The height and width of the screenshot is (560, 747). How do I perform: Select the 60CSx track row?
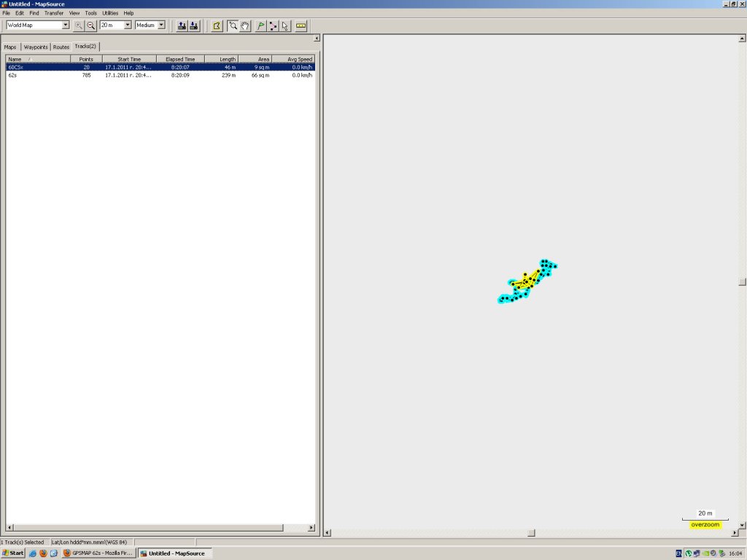coord(160,67)
